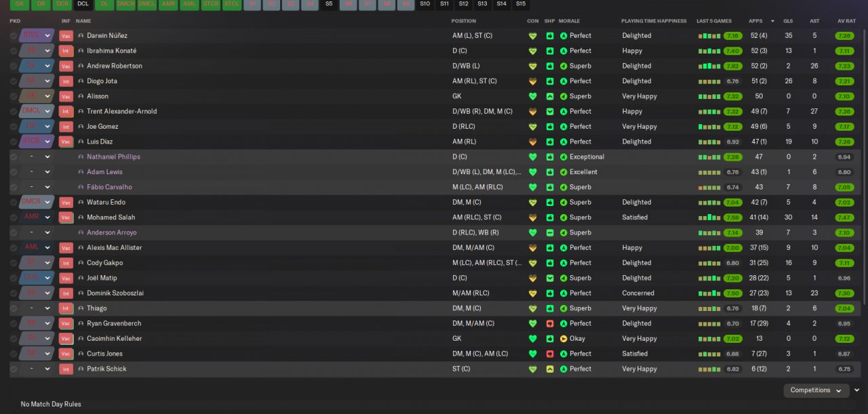Sort by the Apps column header
This screenshot has width=868, height=414.
[x=755, y=21]
